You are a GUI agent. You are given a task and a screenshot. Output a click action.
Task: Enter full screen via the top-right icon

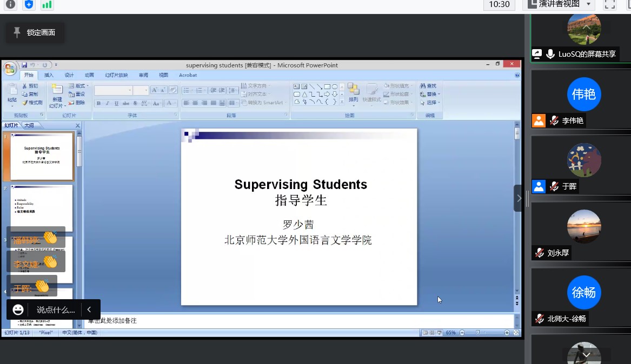[610, 4]
